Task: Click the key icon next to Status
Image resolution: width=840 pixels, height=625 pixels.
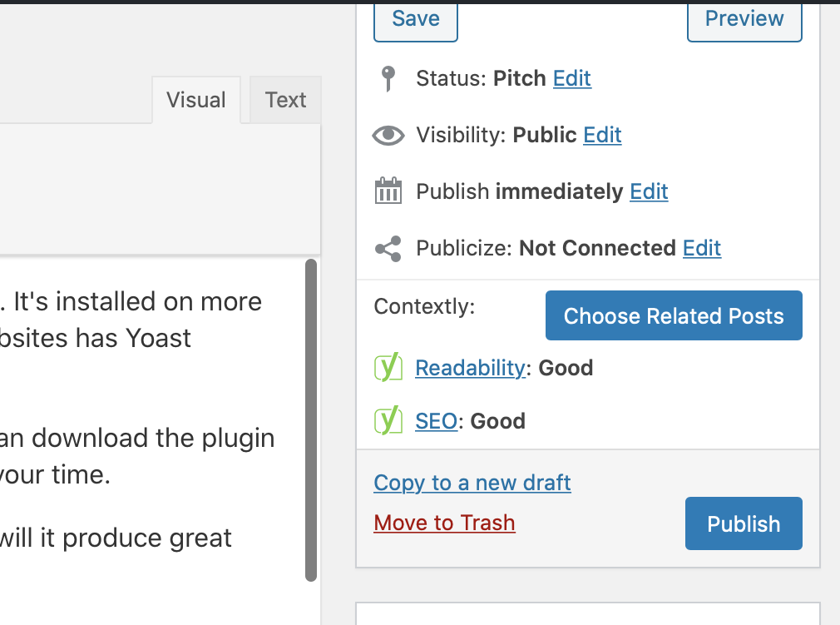Action: 388,77
